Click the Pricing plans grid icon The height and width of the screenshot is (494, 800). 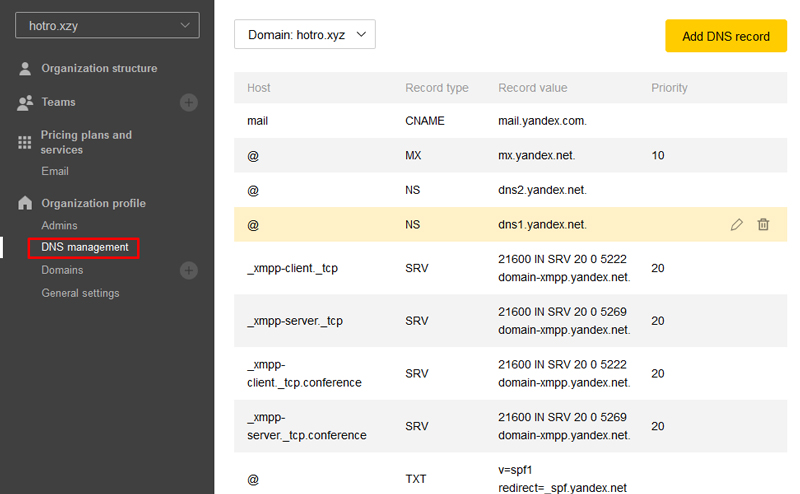[x=25, y=142]
